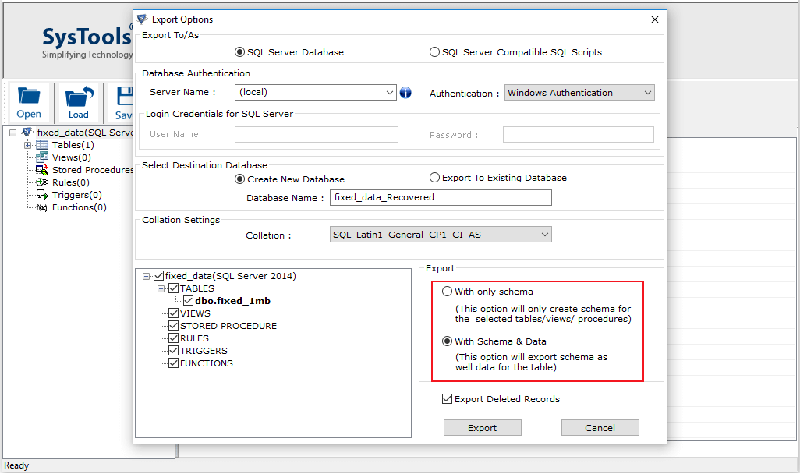Collapse the TABLES node in export tree
This screenshot has width=800, height=474.
(161, 288)
